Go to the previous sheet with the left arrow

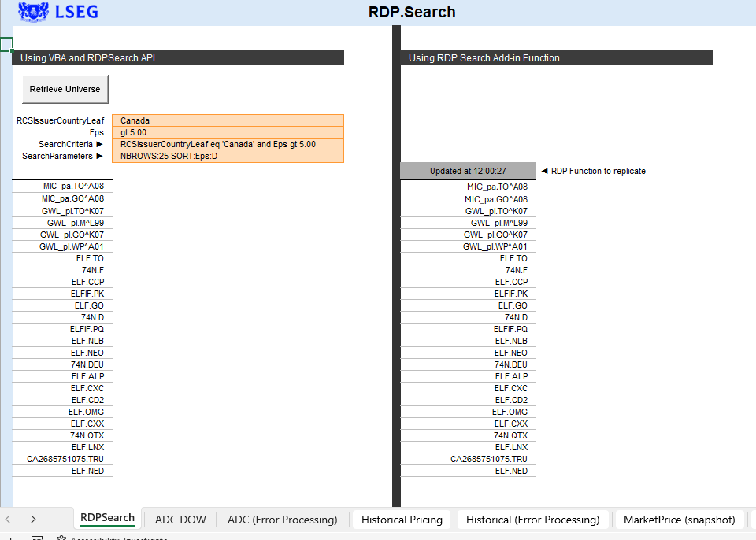(8, 520)
